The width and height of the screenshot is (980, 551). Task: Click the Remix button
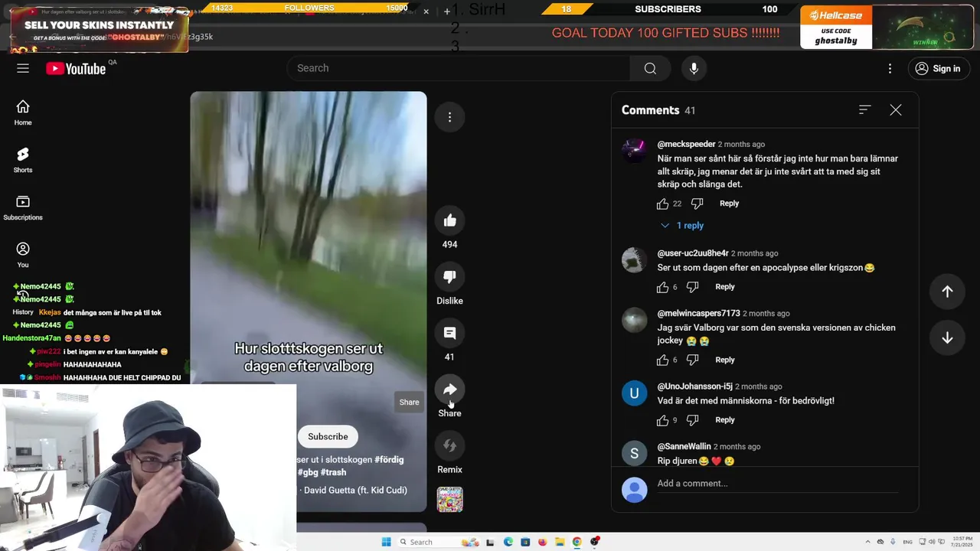(x=449, y=445)
